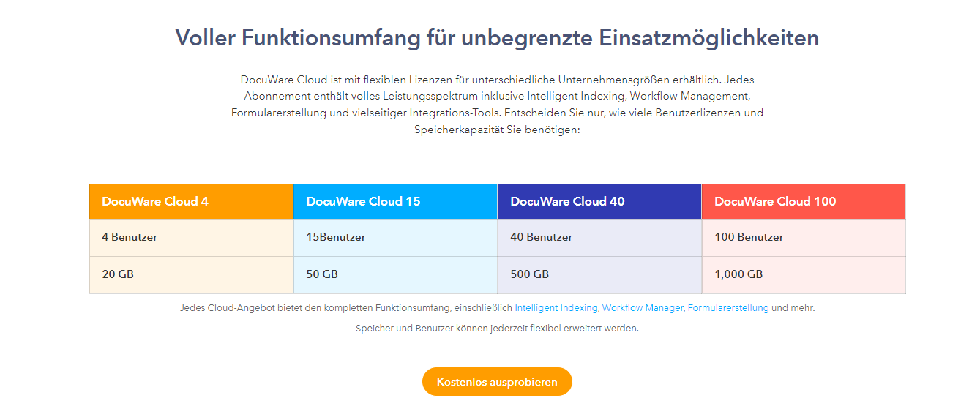Select the 50 GB storage cell
980x420 pixels.
click(395, 274)
